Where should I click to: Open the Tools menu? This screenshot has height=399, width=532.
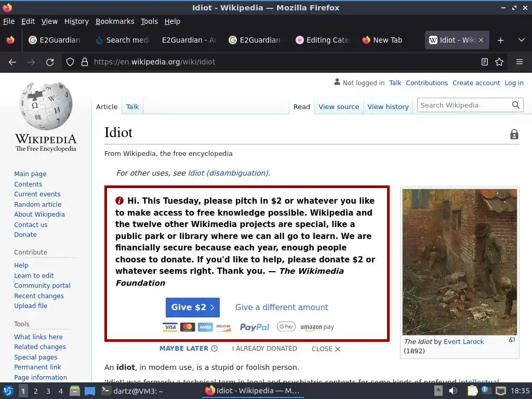pos(149,21)
